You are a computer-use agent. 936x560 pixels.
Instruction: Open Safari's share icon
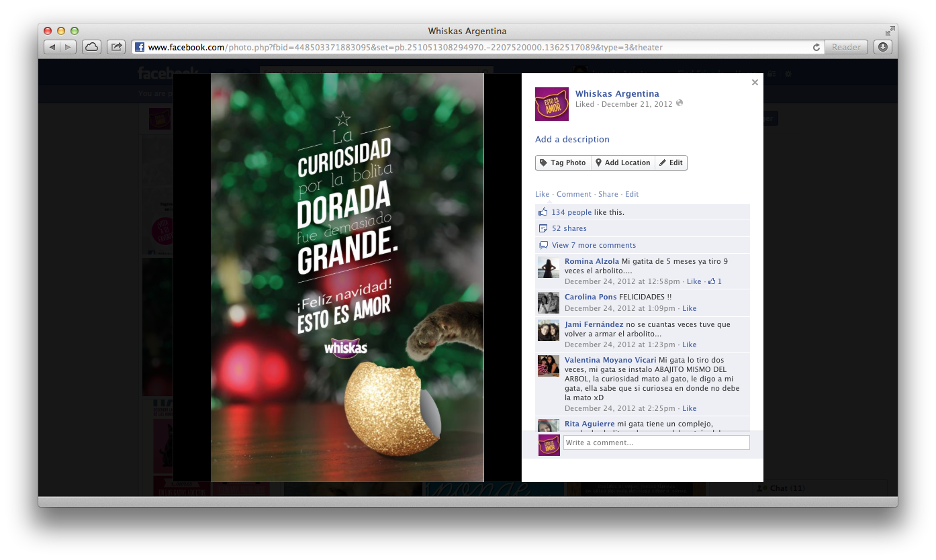click(116, 47)
